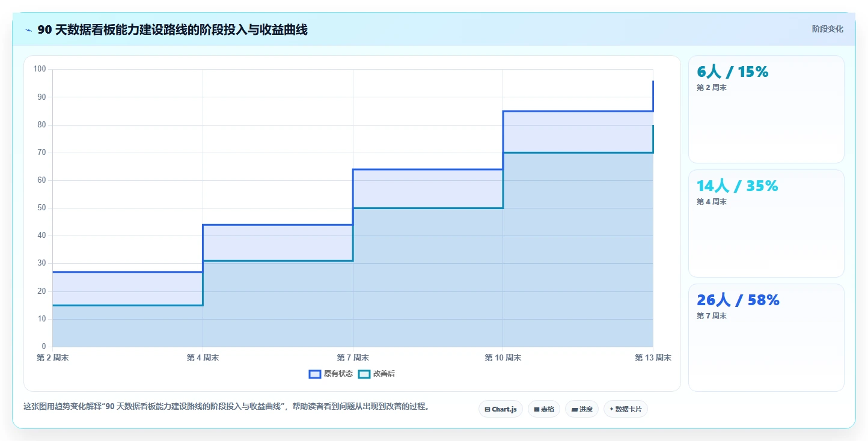Screen dimensions: 868x441
Task: Click the 改善后 teal legend swatch
Action: [364, 374]
